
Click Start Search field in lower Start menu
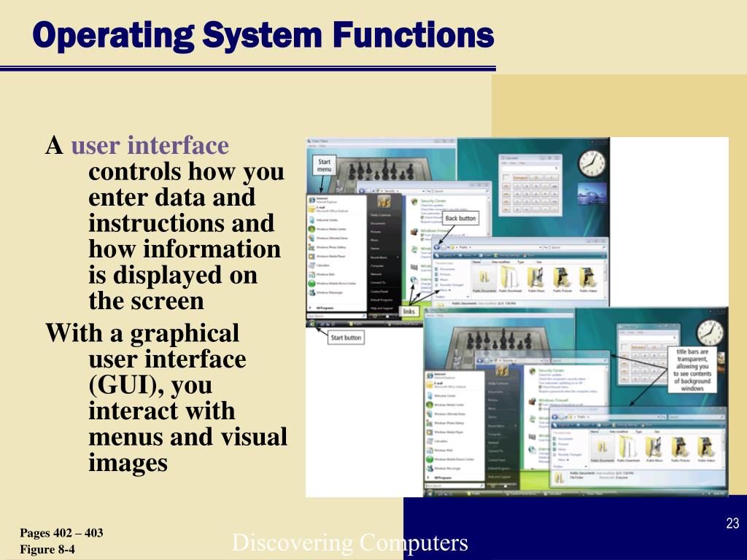(x=454, y=486)
